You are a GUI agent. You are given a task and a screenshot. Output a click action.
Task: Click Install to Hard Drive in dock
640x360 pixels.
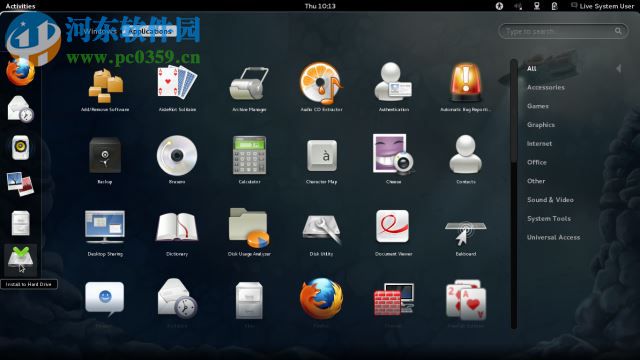pos(20,259)
